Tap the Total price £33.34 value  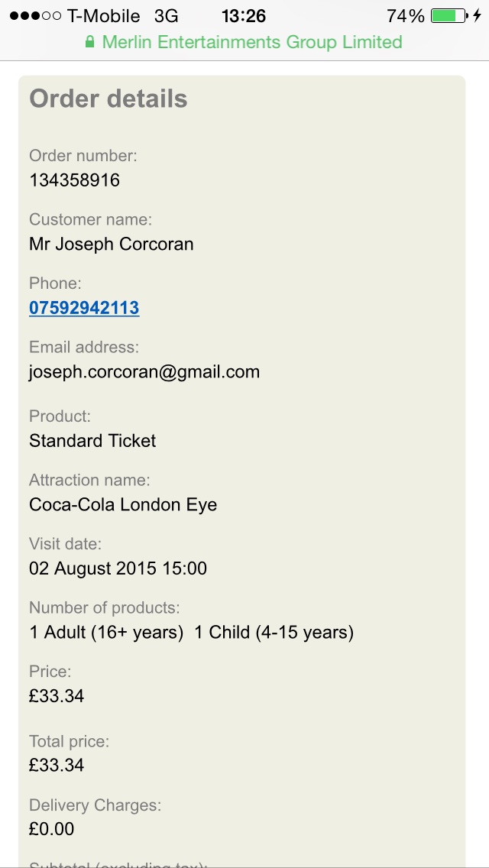tap(57, 765)
